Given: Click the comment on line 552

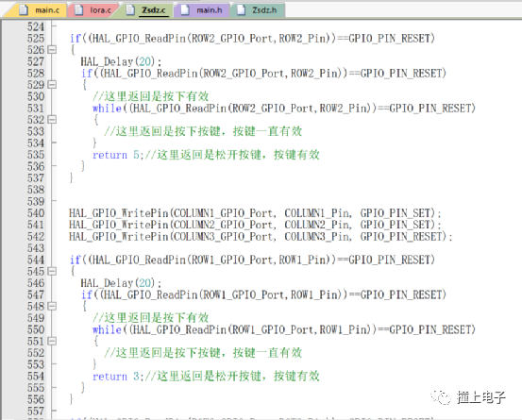Looking at the screenshot, I should click(203, 352).
